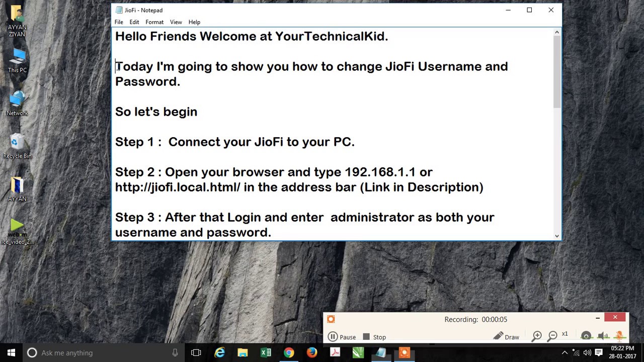Maximize the Notepad window
This screenshot has height=362, width=644.
529,10
